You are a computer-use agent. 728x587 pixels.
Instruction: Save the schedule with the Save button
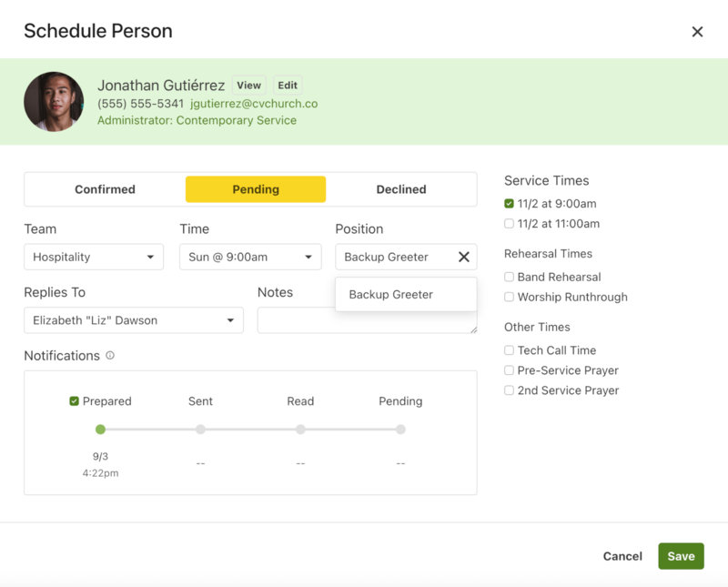pos(681,556)
